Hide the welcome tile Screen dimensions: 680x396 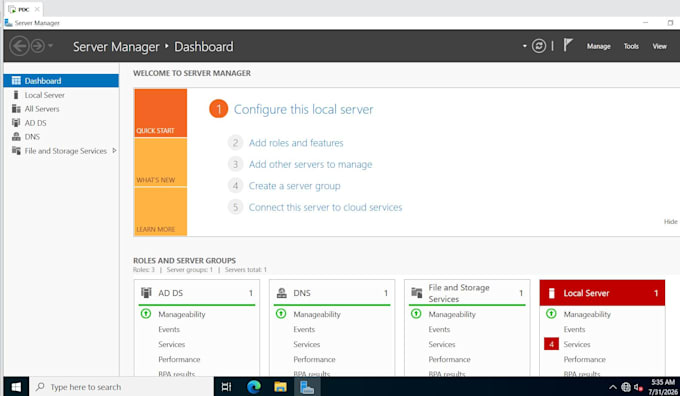(670, 222)
